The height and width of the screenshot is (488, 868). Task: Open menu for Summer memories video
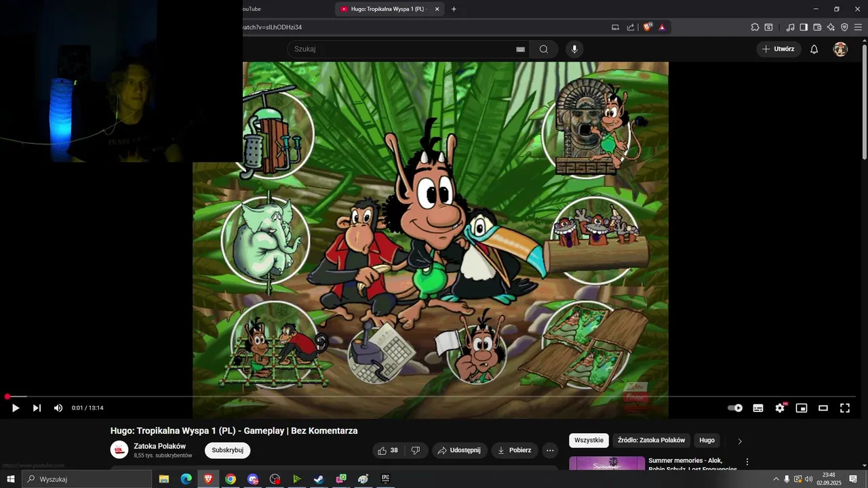click(x=747, y=462)
